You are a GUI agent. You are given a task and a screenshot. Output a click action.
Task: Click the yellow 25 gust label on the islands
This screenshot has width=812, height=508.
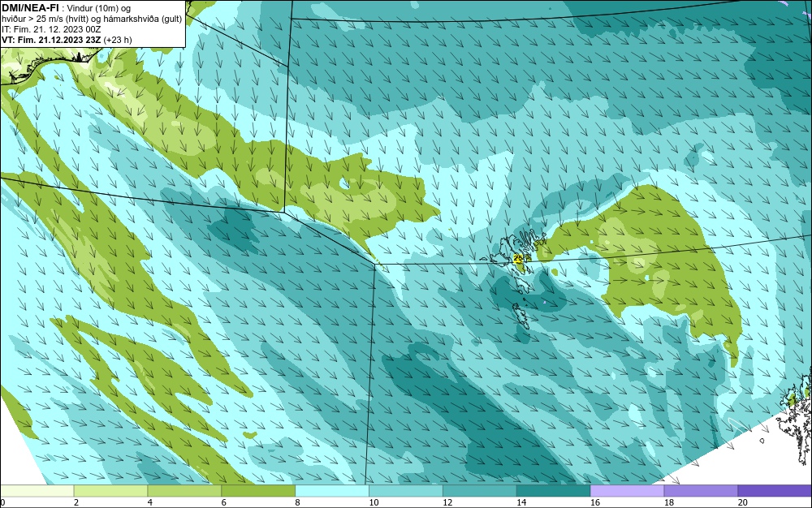[x=518, y=257]
